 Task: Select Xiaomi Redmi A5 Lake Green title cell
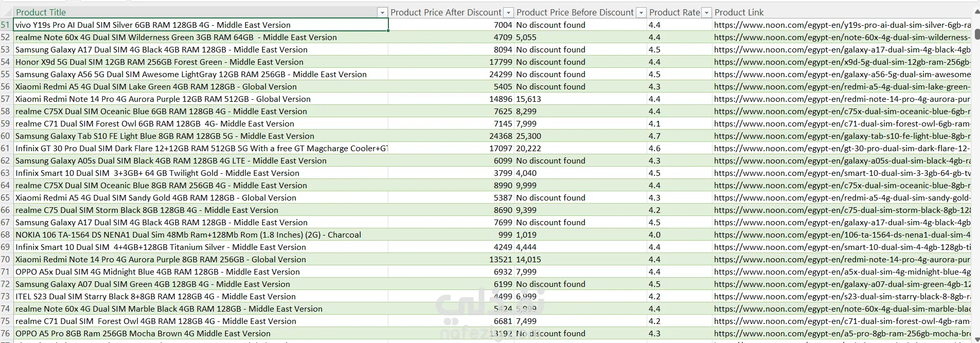click(x=201, y=86)
